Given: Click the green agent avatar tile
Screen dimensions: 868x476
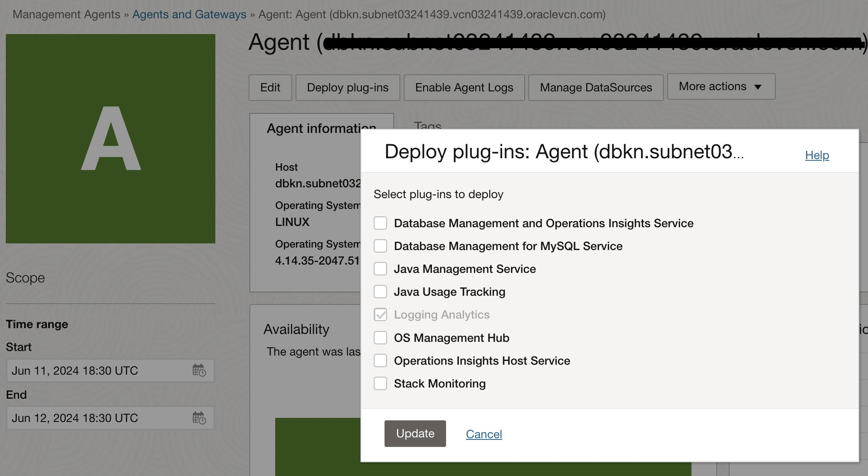Looking at the screenshot, I should (x=111, y=139).
